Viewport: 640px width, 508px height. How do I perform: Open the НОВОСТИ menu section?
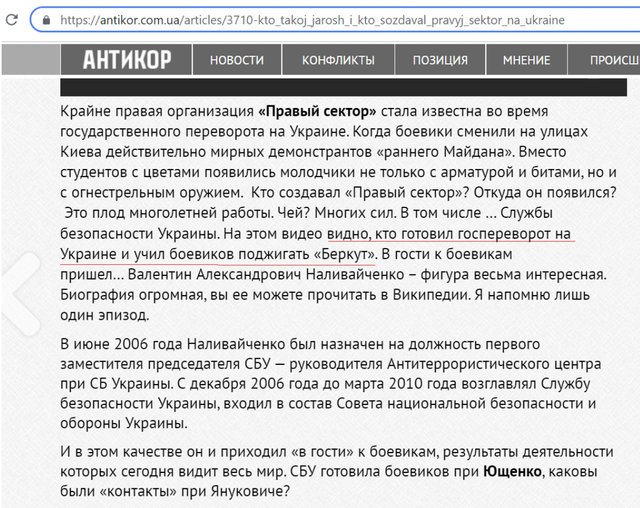(237, 60)
